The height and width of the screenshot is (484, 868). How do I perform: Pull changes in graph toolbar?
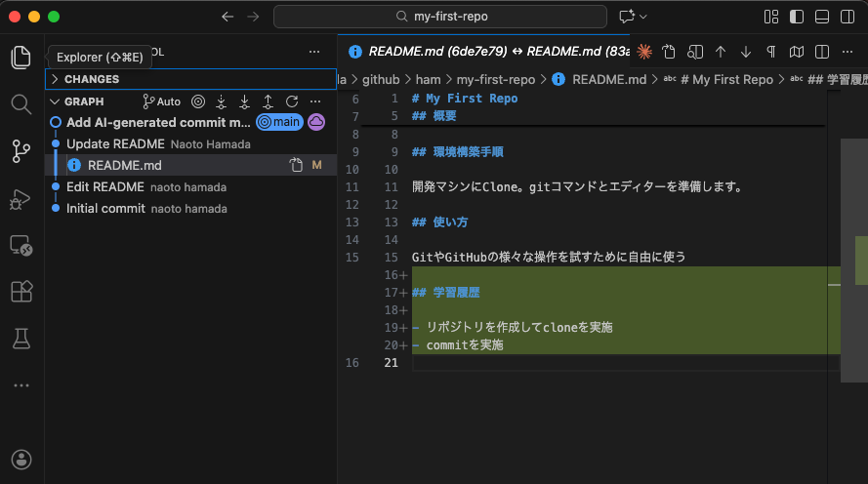244,101
